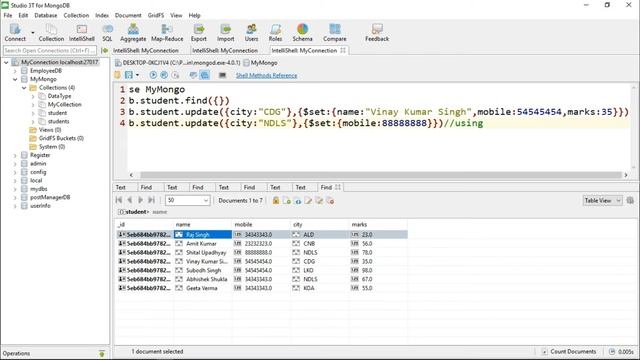Click the Feedback icon
This screenshot has width=640, height=360.
click(377, 32)
